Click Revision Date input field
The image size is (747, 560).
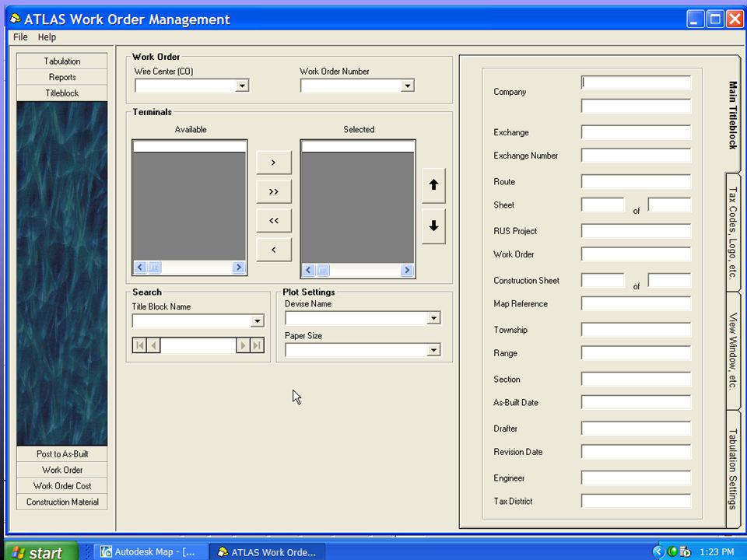click(636, 451)
